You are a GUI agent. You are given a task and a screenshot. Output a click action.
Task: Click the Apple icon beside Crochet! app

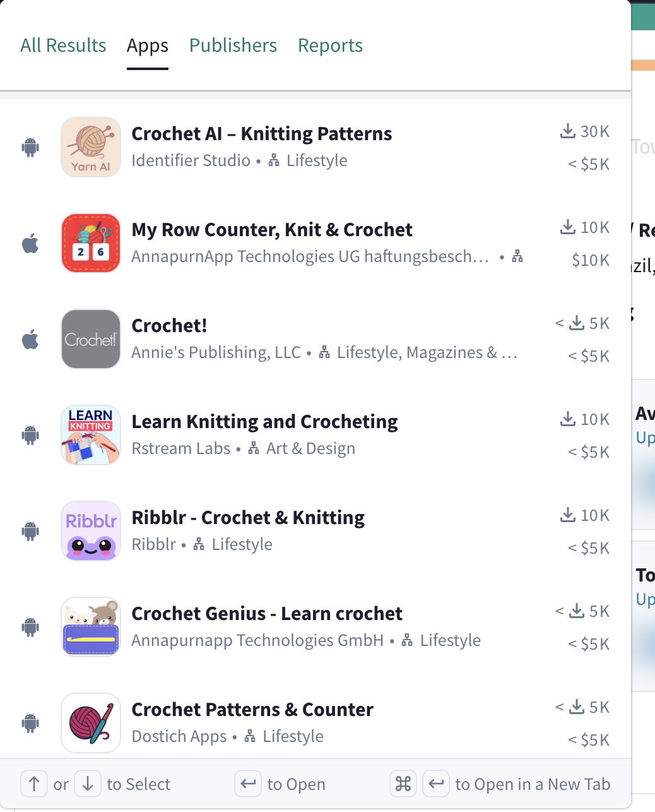30,338
